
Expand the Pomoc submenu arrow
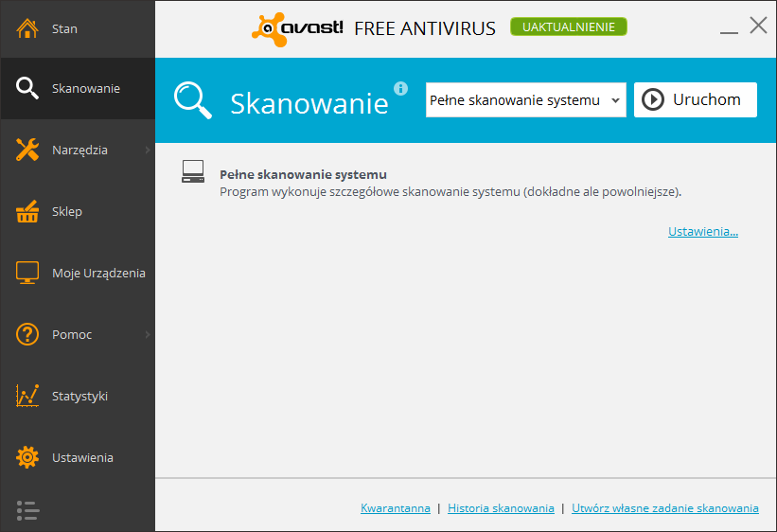tap(148, 335)
